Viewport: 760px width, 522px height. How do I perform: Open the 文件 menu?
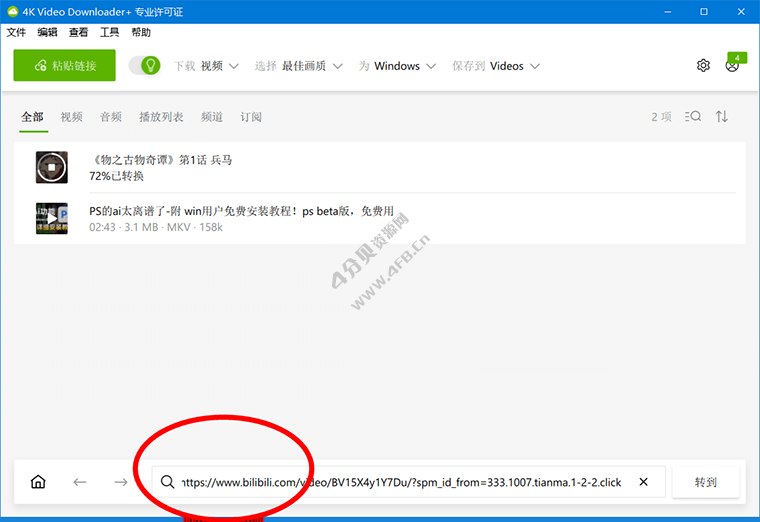pyautogui.click(x=16, y=32)
